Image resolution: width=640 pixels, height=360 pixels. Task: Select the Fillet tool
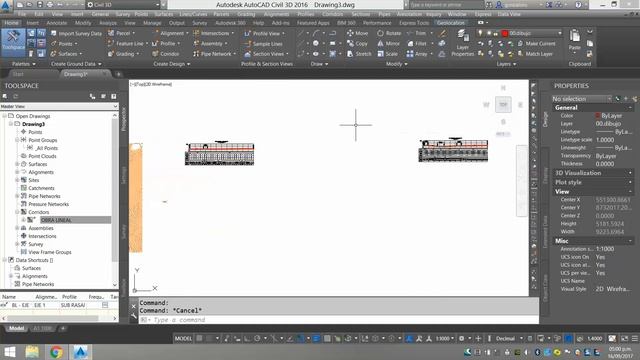[x=417, y=44]
